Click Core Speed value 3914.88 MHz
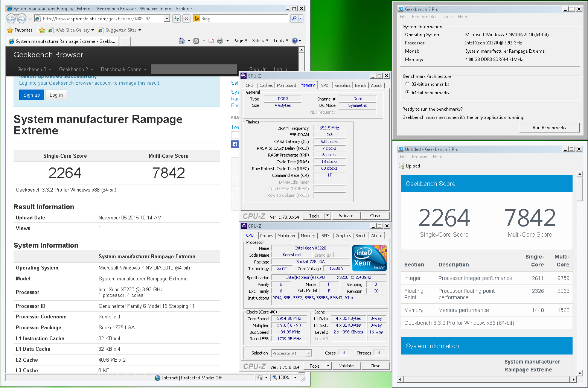 point(289,318)
